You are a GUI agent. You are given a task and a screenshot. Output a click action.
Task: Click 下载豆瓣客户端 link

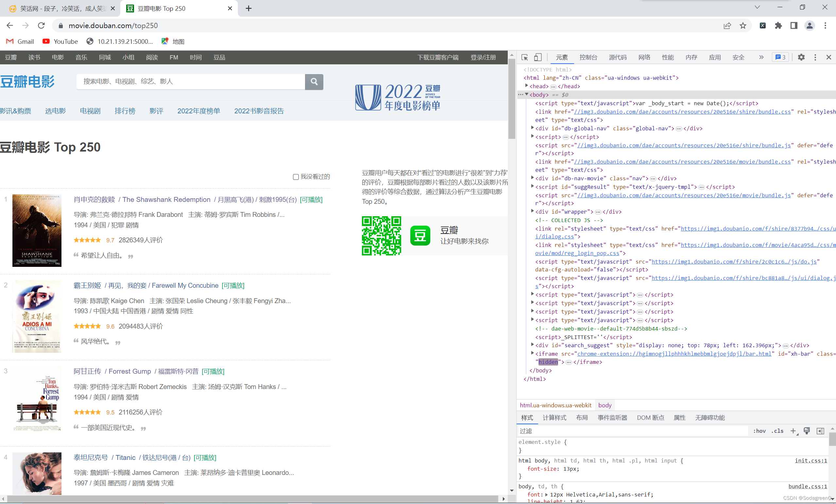(x=438, y=57)
